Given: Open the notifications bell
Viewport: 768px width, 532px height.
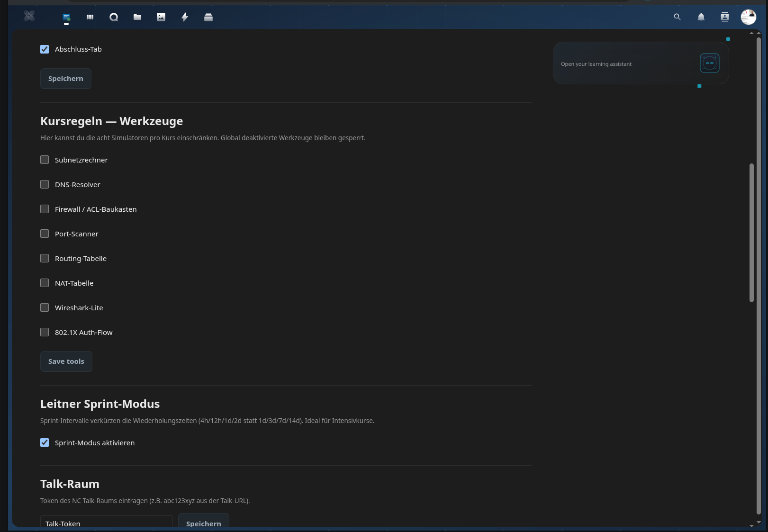Looking at the screenshot, I should [x=701, y=17].
